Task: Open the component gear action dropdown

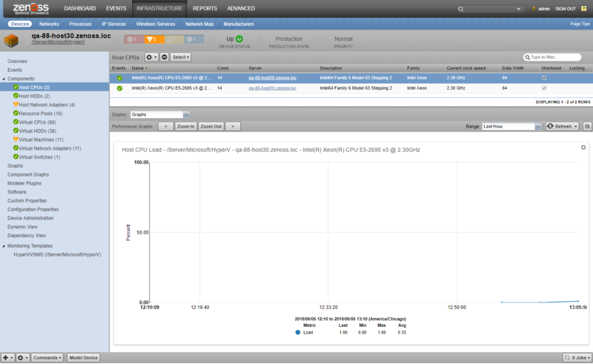Action: click(x=151, y=57)
